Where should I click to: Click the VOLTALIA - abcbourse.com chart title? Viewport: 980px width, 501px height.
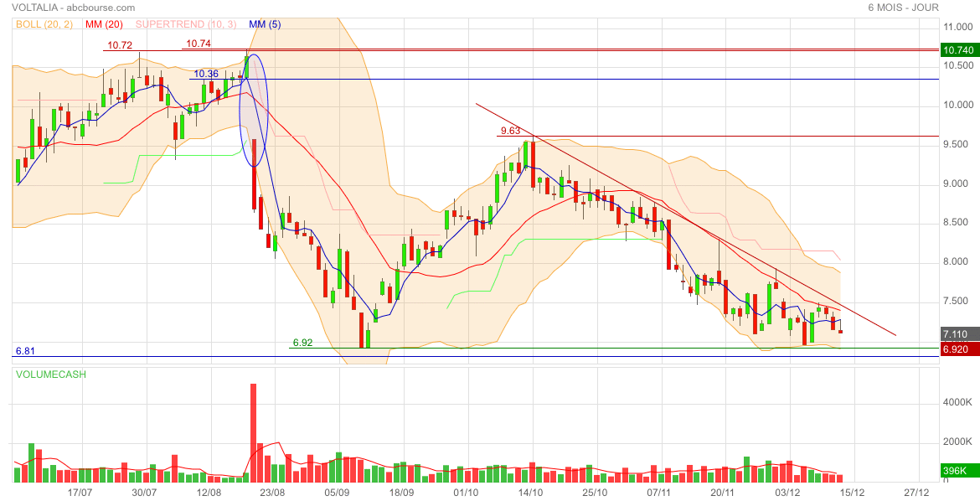[x=74, y=8]
